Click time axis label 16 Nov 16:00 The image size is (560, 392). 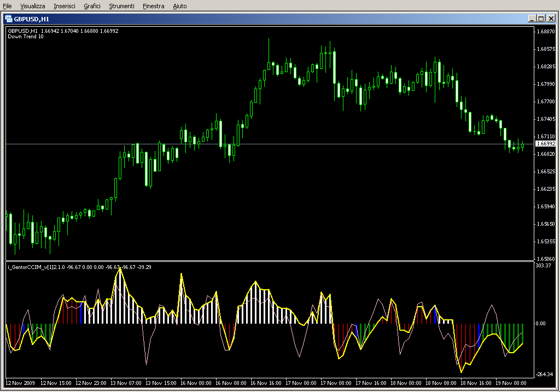tap(266, 383)
